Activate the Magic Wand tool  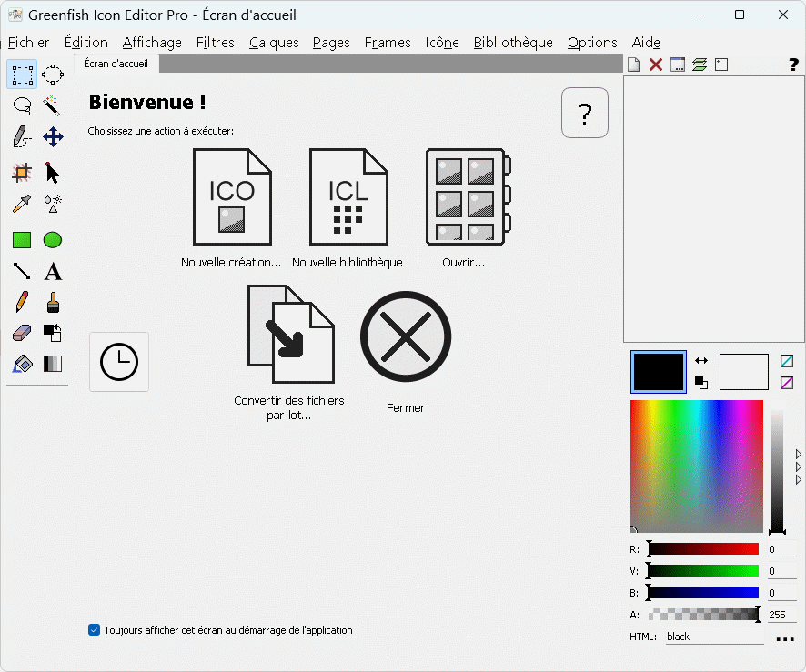coord(53,105)
